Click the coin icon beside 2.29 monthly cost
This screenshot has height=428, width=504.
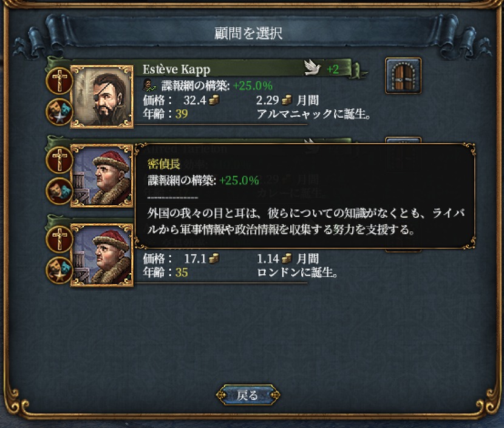287,100
